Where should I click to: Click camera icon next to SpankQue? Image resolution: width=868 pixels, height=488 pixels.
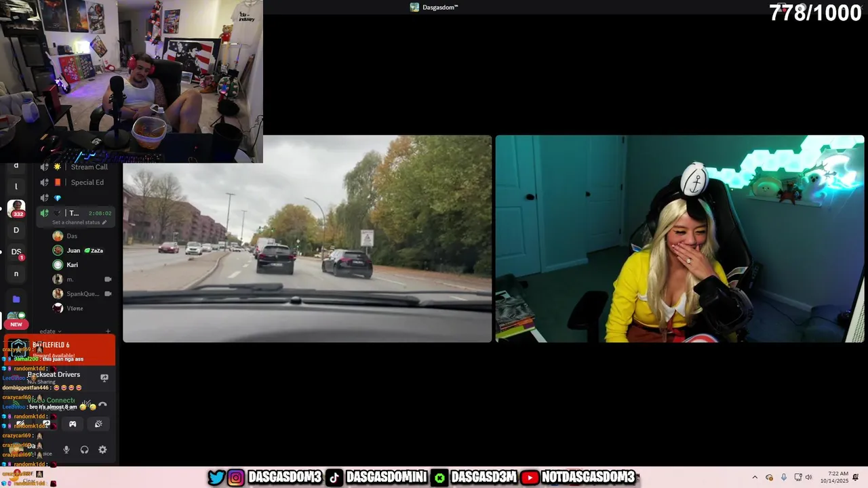click(x=108, y=293)
